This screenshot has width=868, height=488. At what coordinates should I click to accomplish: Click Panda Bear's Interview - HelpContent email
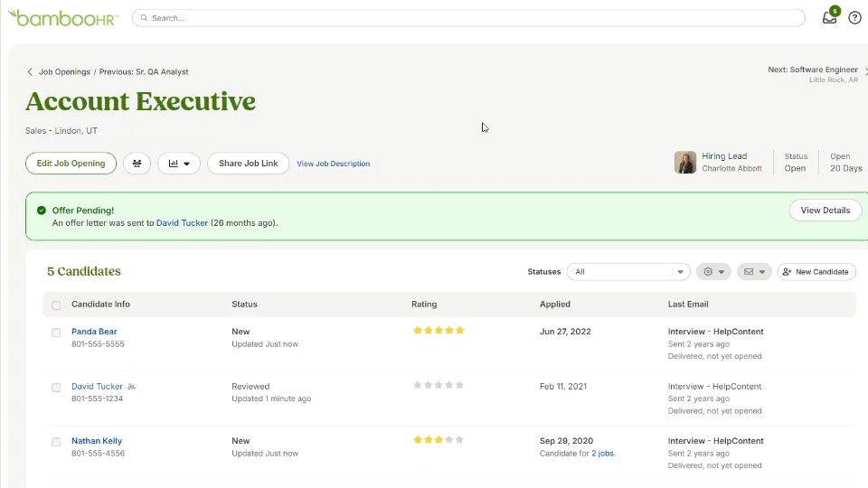716,332
